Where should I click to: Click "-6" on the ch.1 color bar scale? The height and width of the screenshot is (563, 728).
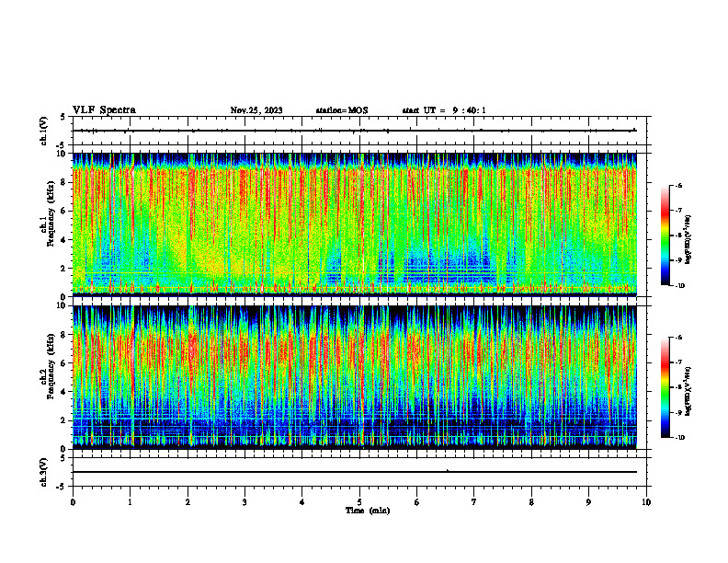pyautogui.click(x=678, y=185)
